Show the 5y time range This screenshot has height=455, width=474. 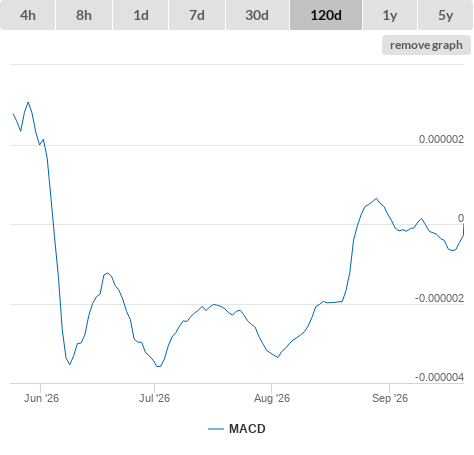[445, 15]
